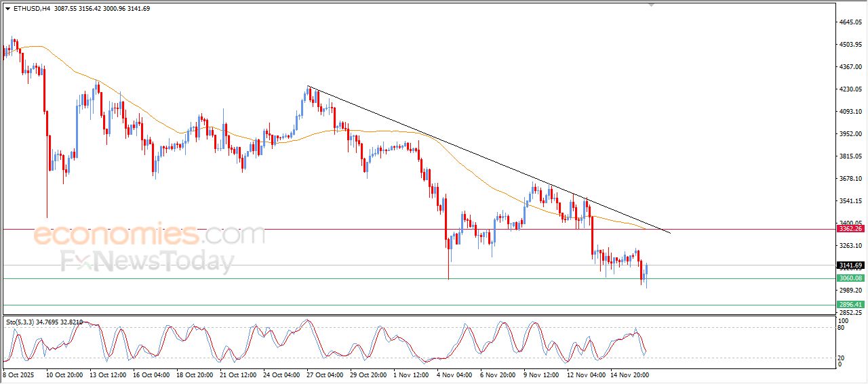This screenshot has height=384, width=868.
Task: Click the gray chart shift triangle marker
Action: 652,5
